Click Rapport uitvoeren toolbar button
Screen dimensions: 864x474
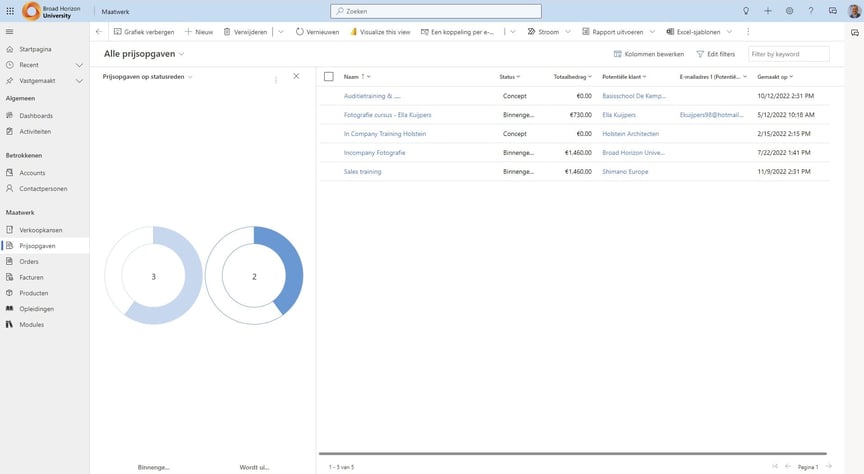pyautogui.click(x=612, y=32)
